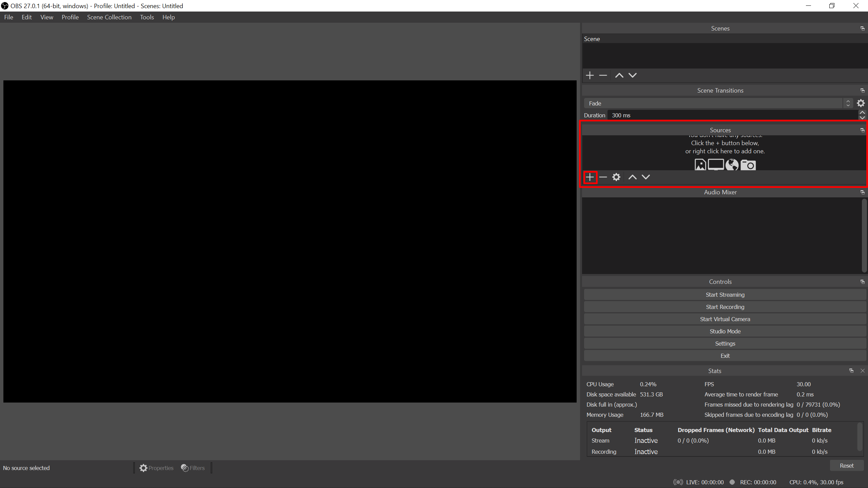Click the 'Average time to render frame' label
This screenshot has width=868, height=488.
[x=741, y=394]
